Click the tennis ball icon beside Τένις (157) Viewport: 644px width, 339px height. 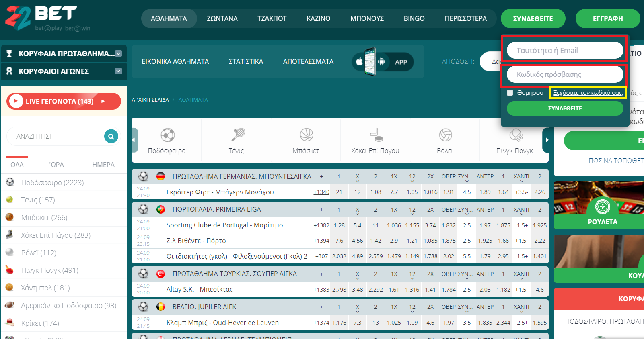10,200
